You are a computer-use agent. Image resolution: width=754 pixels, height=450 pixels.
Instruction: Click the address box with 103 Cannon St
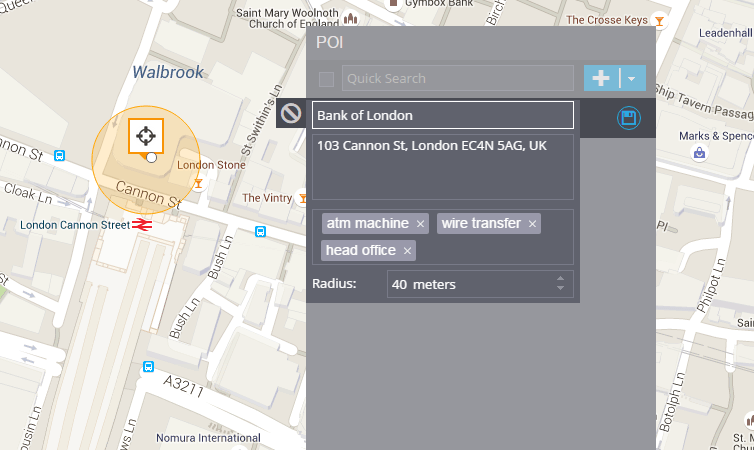click(x=443, y=167)
